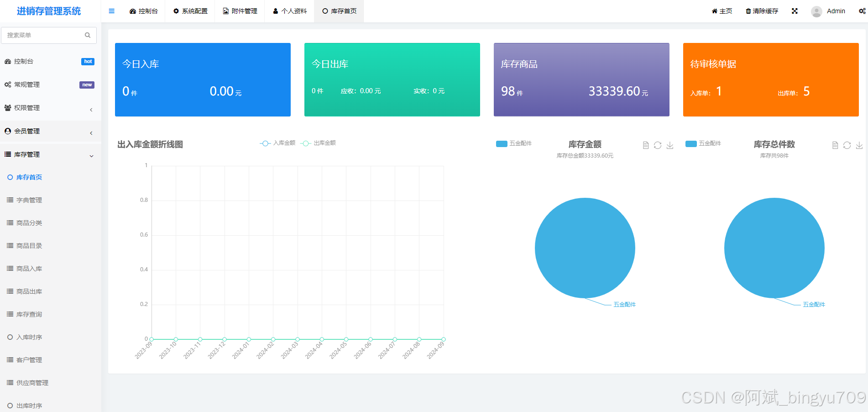Toggle 五金配件 legend in 库存总件数 chart
The height and width of the screenshot is (412, 868).
coord(703,143)
